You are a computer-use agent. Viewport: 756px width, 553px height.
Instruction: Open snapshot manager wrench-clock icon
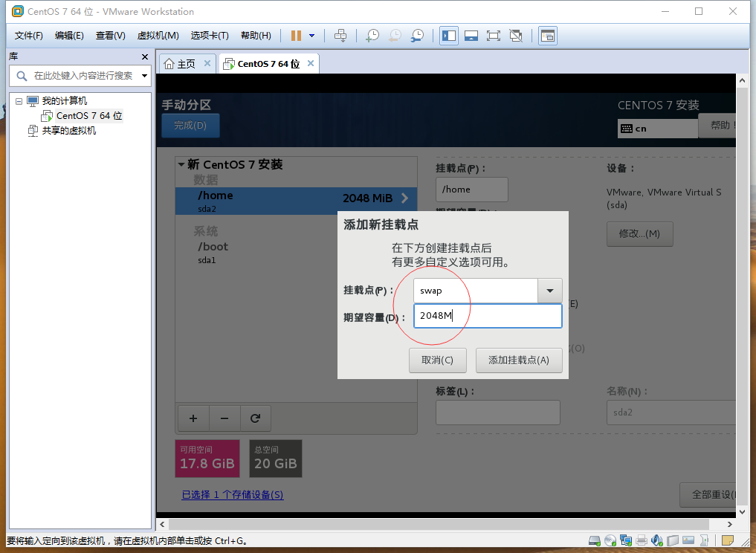418,36
